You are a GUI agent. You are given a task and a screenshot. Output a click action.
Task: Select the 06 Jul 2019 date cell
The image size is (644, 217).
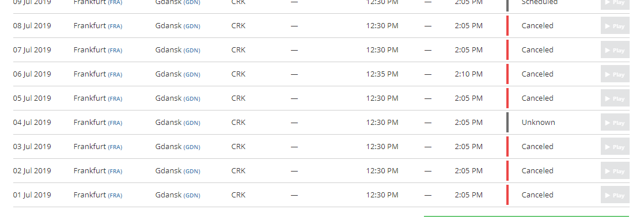[x=32, y=74]
